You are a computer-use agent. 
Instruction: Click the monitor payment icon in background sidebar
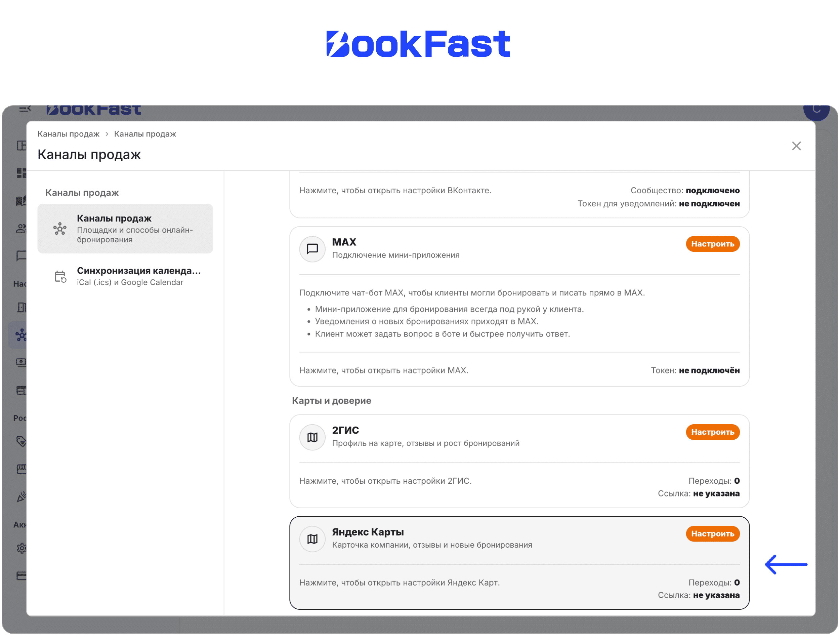pyautogui.click(x=21, y=362)
